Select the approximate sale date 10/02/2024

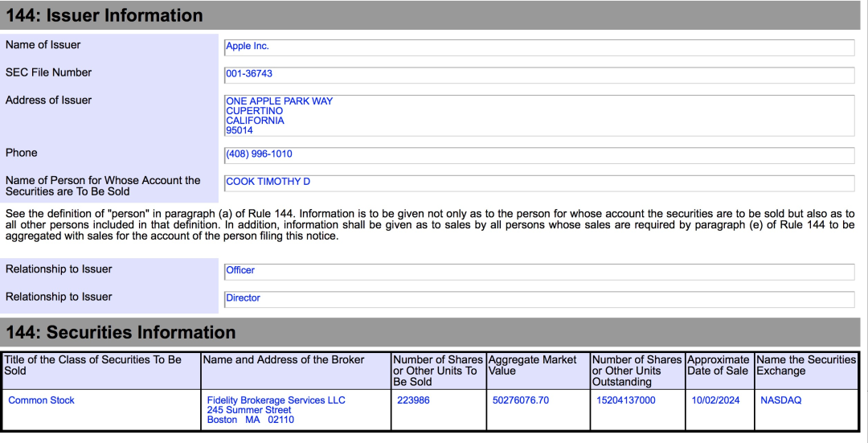click(x=715, y=400)
